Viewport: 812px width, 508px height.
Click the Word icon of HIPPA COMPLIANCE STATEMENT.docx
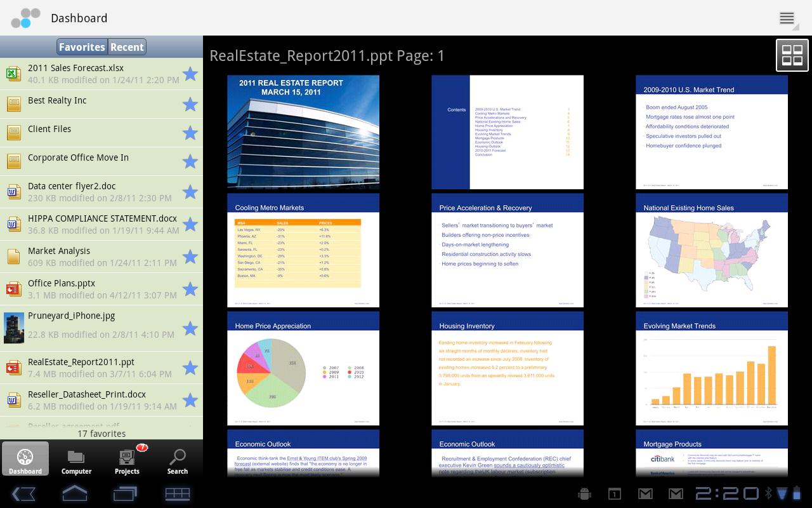(x=14, y=224)
